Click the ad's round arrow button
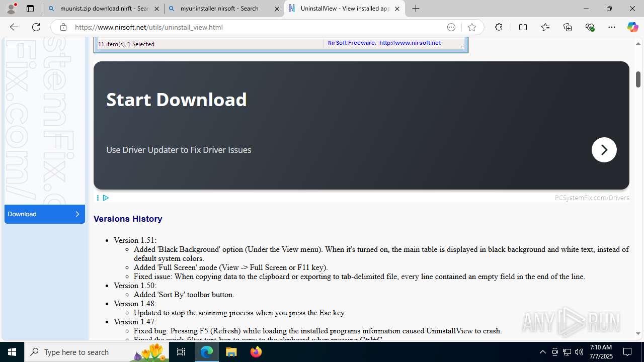This screenshot has width=644, height=362. tap(604, 150)
